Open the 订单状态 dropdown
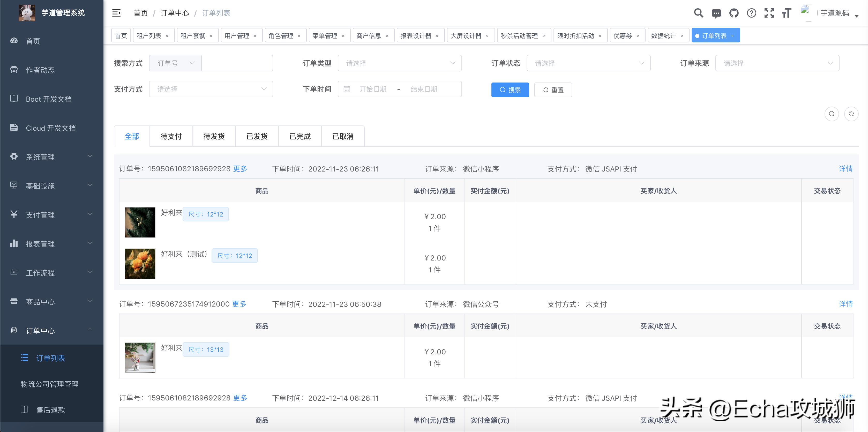Image resolution: width=868 pixels, height=432 pixels. 588,63
